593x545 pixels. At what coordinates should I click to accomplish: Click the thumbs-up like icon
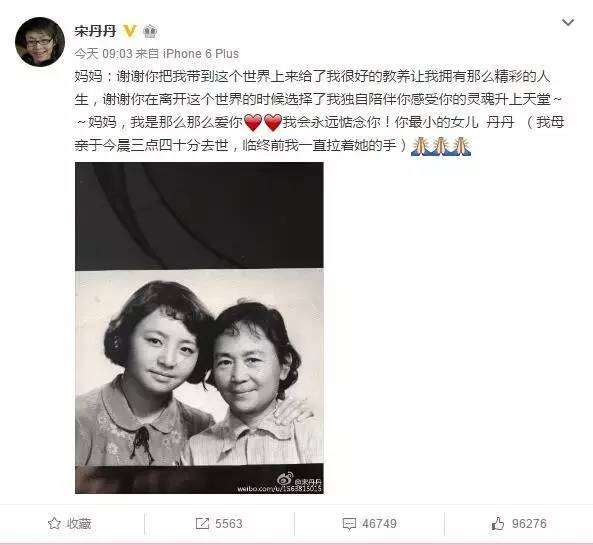(498, 523)
